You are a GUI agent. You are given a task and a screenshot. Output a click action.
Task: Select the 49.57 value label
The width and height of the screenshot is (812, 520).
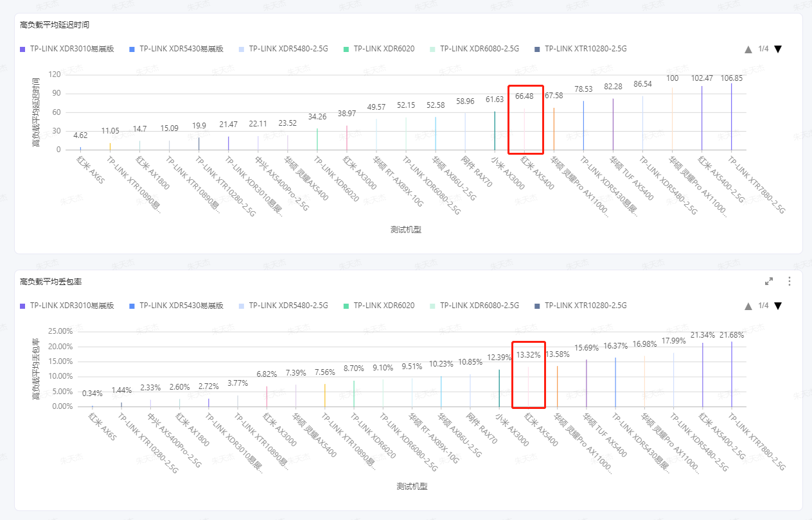click(376, 107)
